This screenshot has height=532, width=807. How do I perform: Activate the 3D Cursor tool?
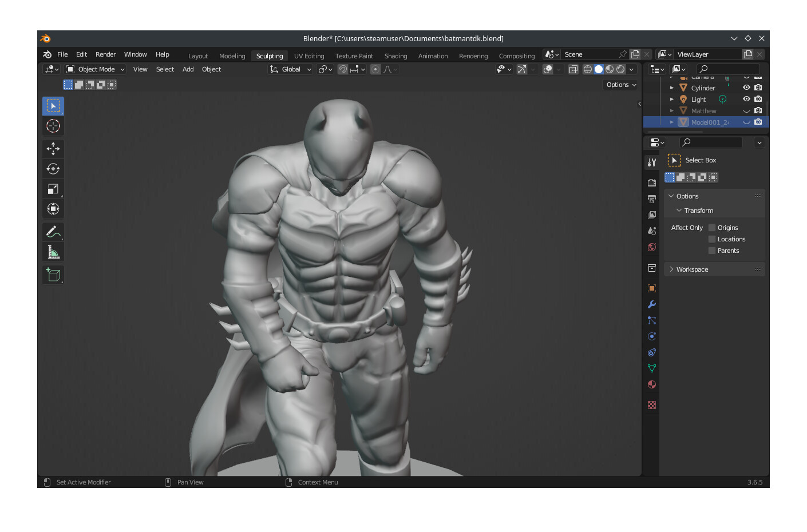(x=53, y=126)
